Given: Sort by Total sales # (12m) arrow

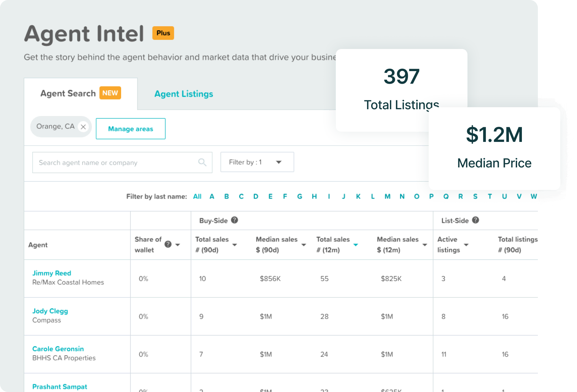Looking at the screenshot, I should coord(356,245).
